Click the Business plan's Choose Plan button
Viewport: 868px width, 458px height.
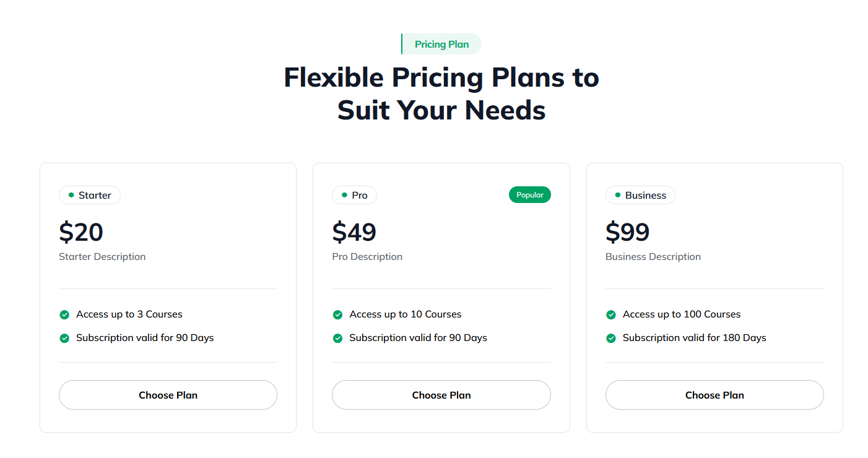click(x=714, y=395)
